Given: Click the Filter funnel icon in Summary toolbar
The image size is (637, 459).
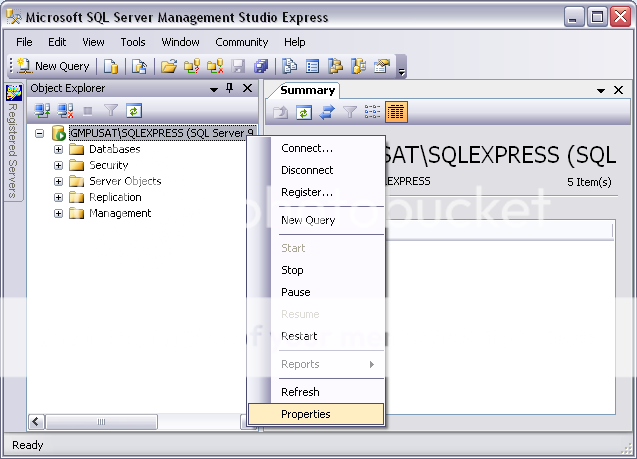Looking at the screenshot, I should point(350,112).
